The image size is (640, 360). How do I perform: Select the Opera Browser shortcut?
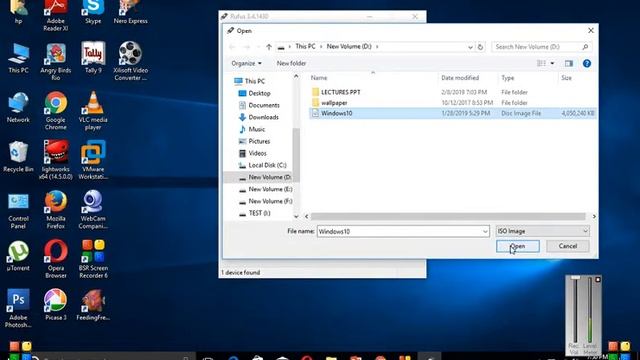click(56, 260)
